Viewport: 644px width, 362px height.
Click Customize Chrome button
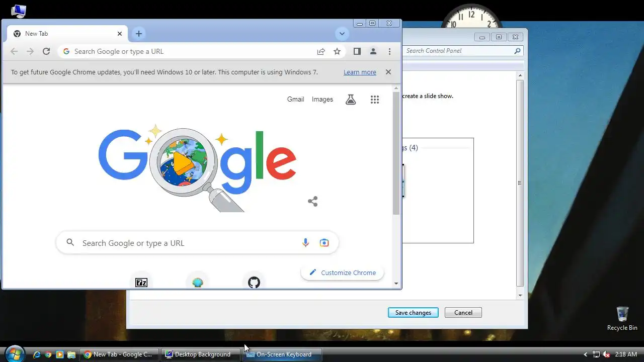pos(342,273)
